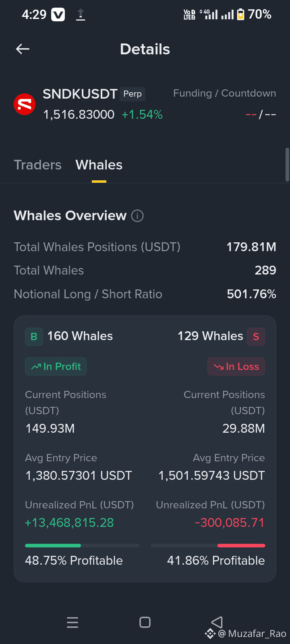This screenshot has height=644, width=290.
Task: Tap the In Loss tag
Action: (236, 367)
